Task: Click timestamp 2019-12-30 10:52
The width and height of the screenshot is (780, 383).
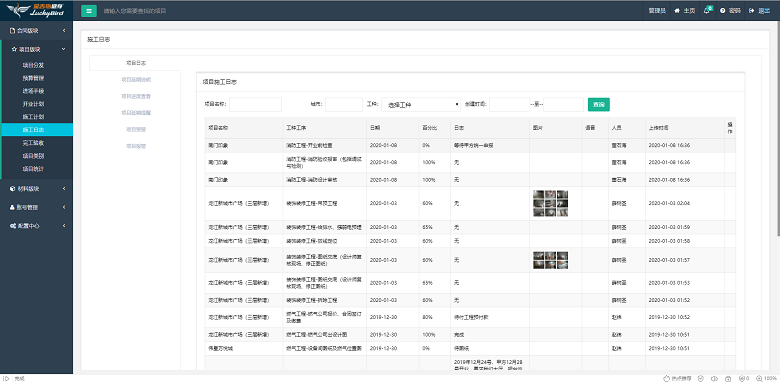Action: pyautogui.click(x=669, y=317)
